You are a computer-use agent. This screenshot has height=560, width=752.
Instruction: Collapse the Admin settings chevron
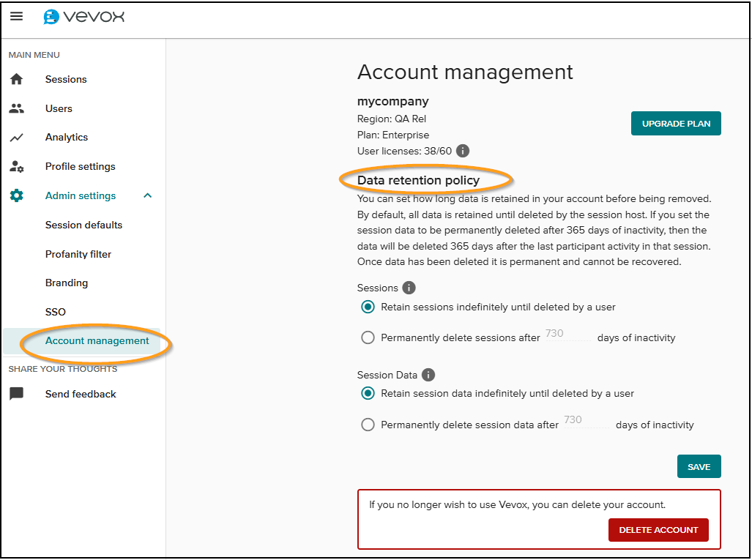click(148, 195)
